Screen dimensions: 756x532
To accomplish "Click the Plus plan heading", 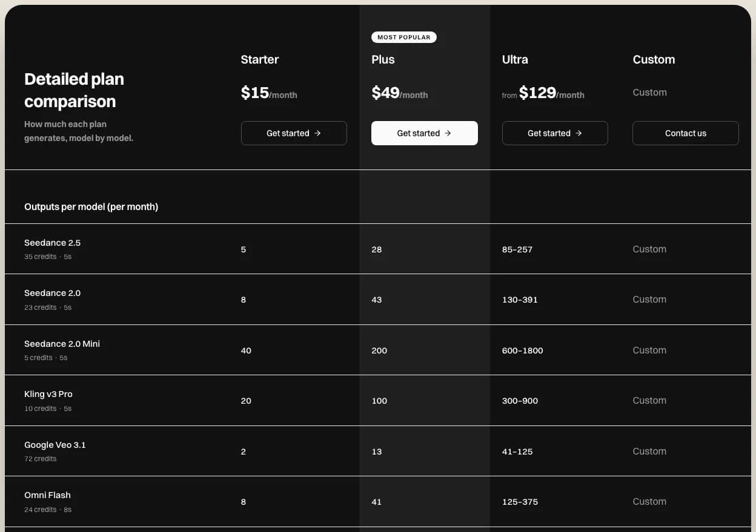I will tap(383, 59).
